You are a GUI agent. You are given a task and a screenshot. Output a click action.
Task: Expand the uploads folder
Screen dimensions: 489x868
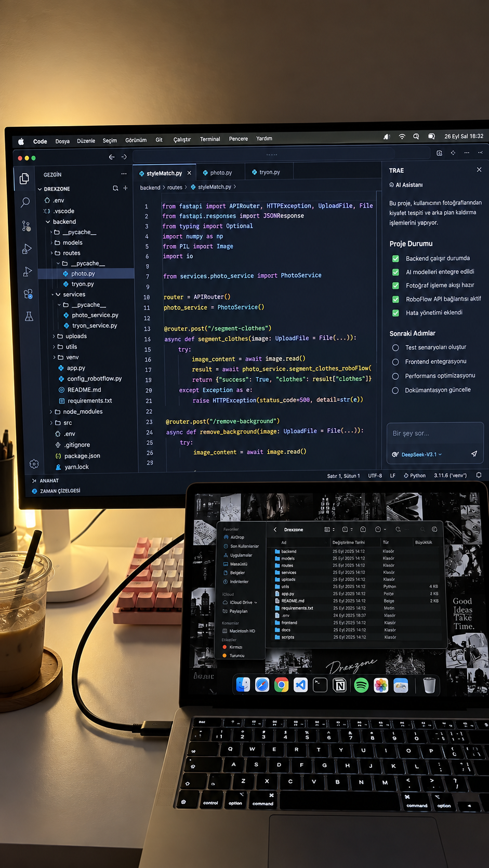click(x=54, y=336)
